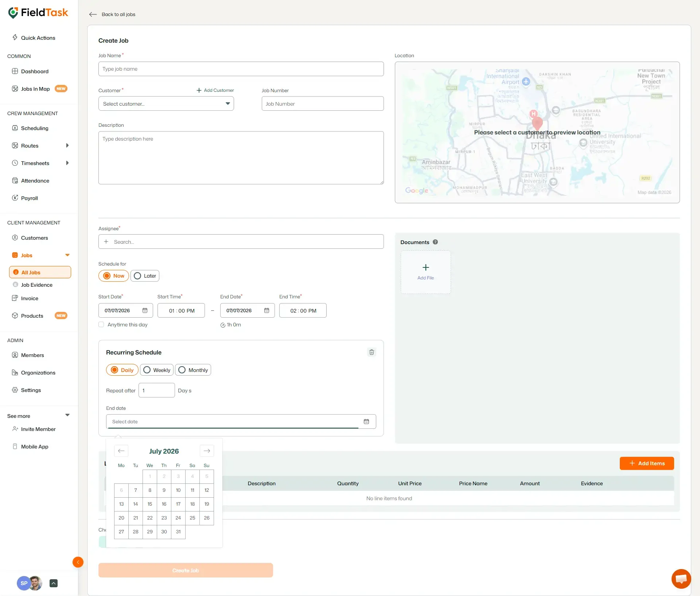Click the user profile avatar
The height and width of the screenshot is (596, 700).
click(36, 583)
